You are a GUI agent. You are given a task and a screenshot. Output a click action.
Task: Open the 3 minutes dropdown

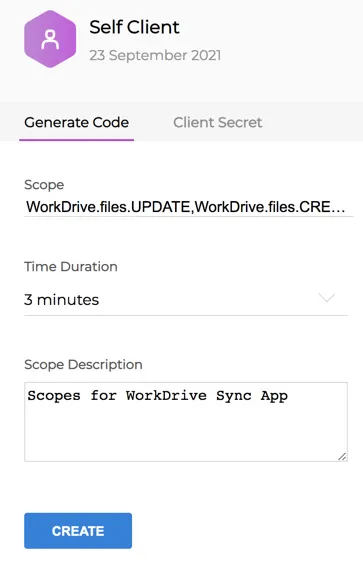pyautogui.click(x=186, y=300)
